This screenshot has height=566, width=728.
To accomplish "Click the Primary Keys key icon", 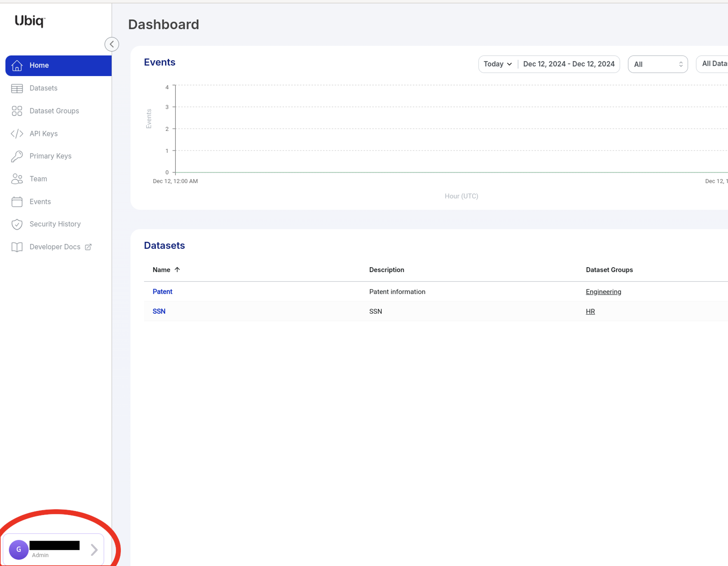I will point(17,156).
